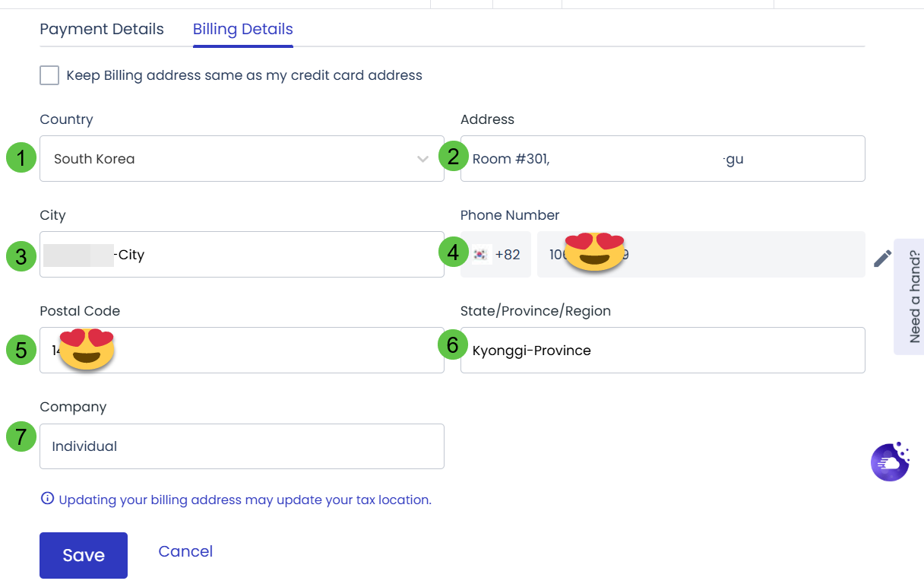This screenshot has width=924, height=584.
Task: Click State/Province/Region field with Kyonggi-Province
Action: tap(663, 351)
